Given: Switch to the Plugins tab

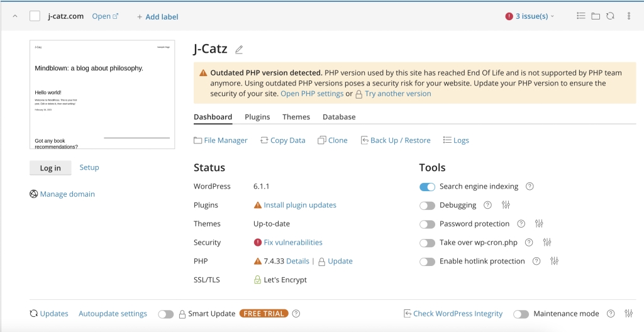Looking at the screenshot, I should (x=257, y=117).
